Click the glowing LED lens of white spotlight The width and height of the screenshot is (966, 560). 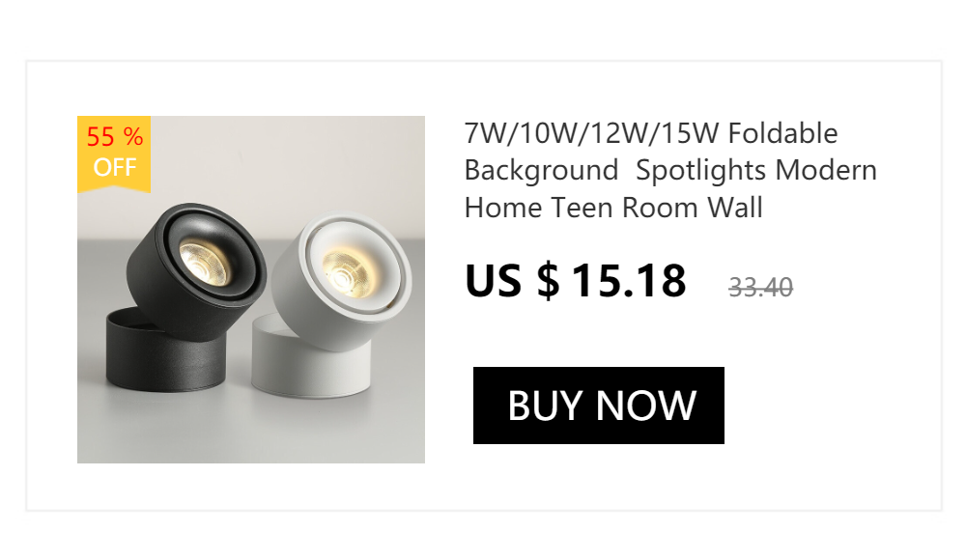coord(347,272)
